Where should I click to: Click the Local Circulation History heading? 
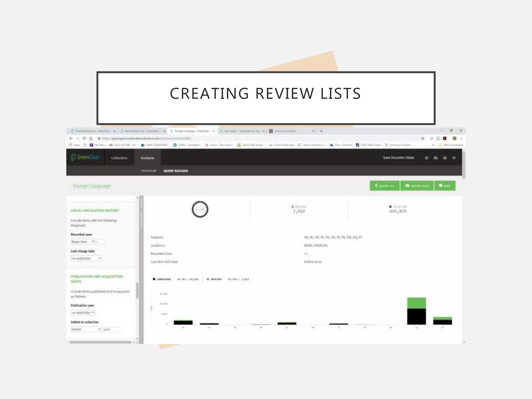click(95, 210)
